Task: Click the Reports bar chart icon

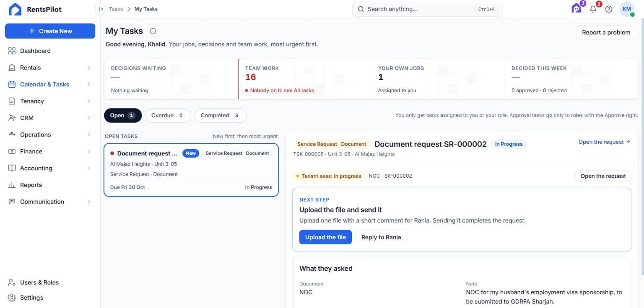Action: pyautogui.click(x=12, y=185)
